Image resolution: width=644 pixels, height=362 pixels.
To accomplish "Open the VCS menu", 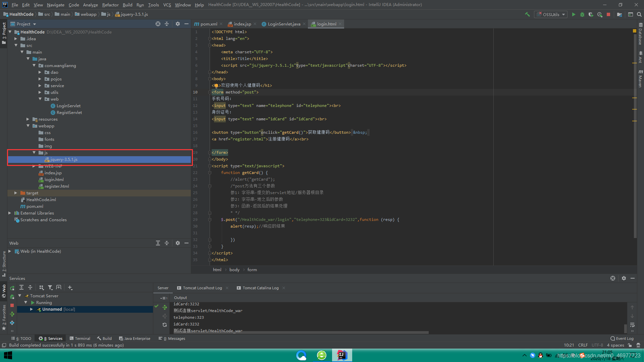I will click(x=167, y=5).
